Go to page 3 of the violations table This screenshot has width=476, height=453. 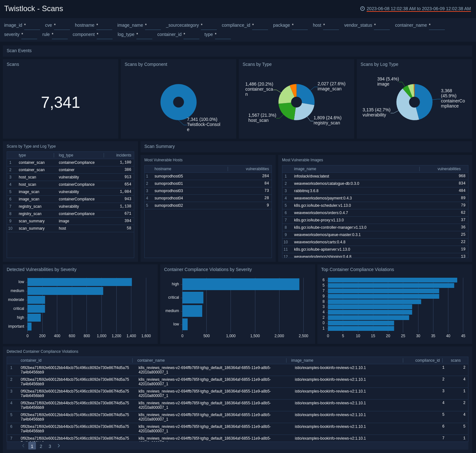pos(50,446)
